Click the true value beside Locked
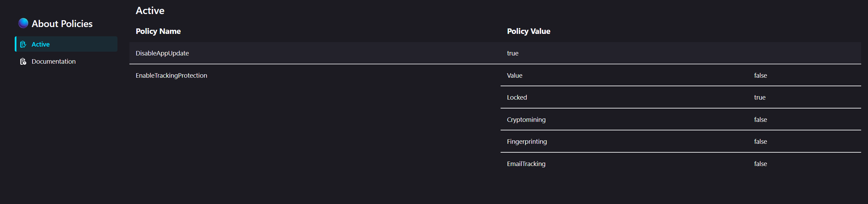 (x=760, y=97)
